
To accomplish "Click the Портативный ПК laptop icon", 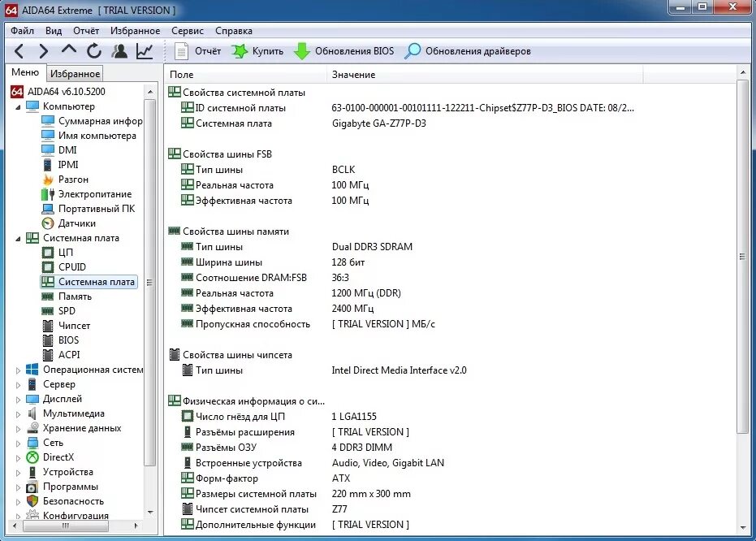I will pyautogui.click(x=48, y=209).
